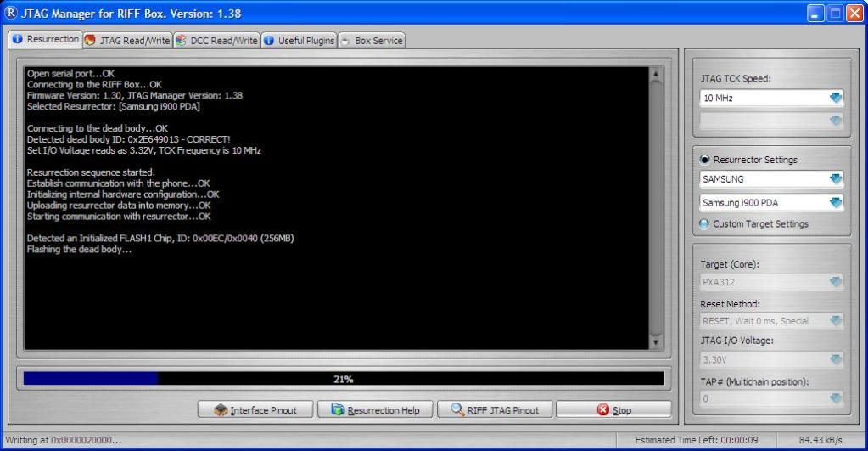Viewport: 868px width, 451px height.
Task: Go to the Useful Plugins tab
Action: click(299, 40)
